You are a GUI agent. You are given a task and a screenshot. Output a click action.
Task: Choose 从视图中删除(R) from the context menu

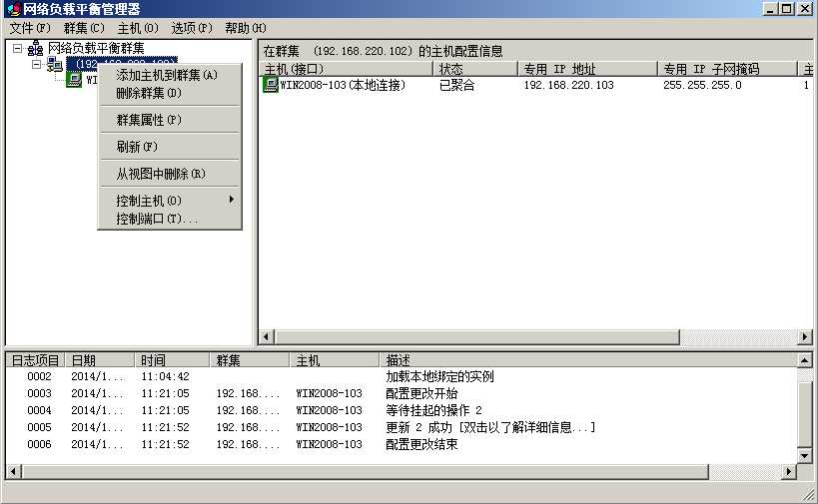click(x=170, y=174)
